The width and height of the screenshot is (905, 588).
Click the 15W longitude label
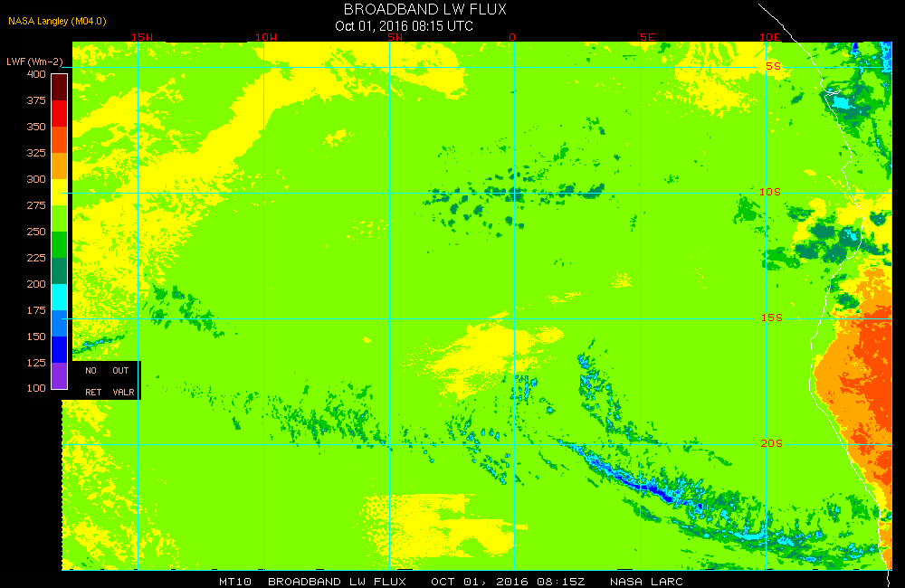point(142,37)
